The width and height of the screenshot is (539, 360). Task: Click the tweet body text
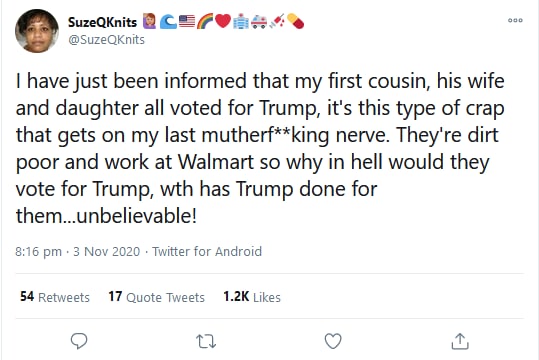pyautogui.click(x=260, y=148)
